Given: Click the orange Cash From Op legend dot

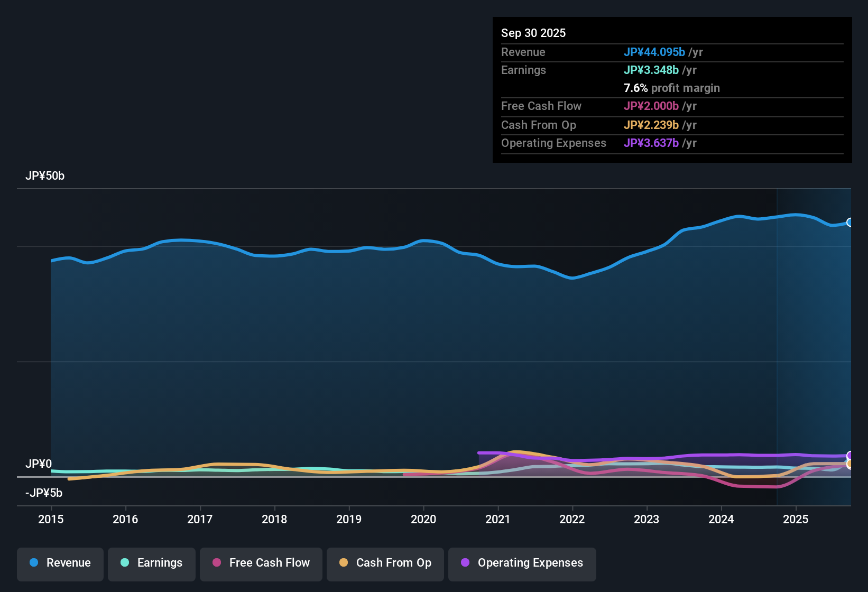Looking at the screenshot, I should (x=344, y=563).
